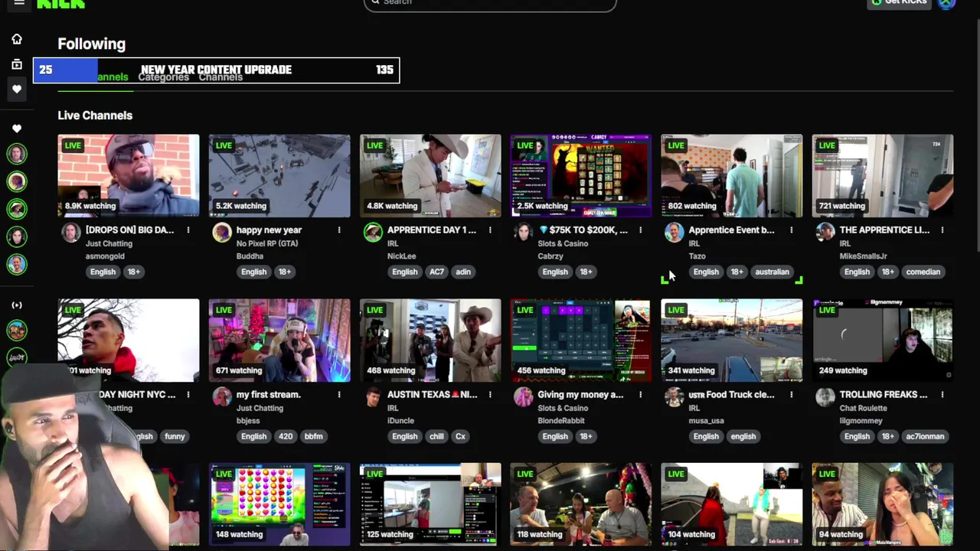The image size is (980, 551).
Task: Open asmongold's avatar in the left sidebar
Action: (x=17, y=154)
